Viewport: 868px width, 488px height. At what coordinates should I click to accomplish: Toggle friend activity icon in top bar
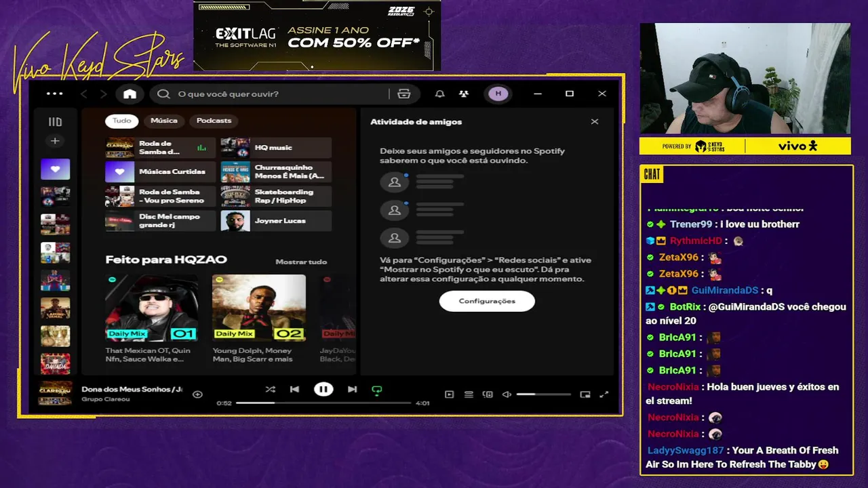coord(464,94)
